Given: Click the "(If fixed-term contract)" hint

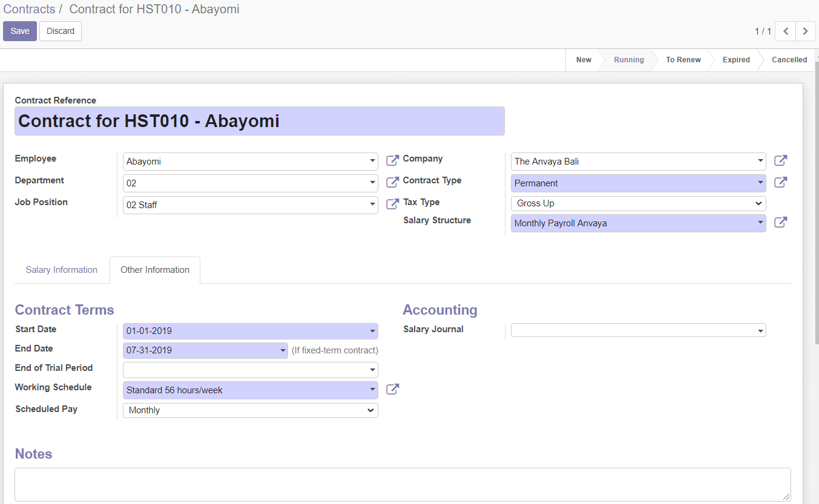Looking at the screenshot, I should click(335, 350).
